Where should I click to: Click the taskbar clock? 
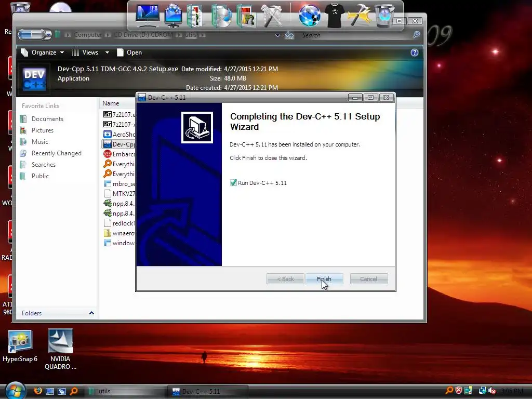(x=512, y=391)
